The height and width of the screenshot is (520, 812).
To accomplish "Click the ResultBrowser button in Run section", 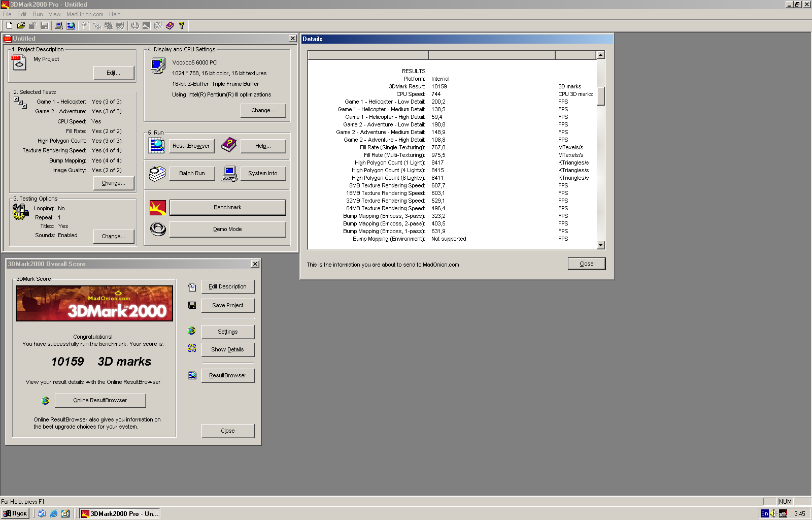I will coord(191,146).
